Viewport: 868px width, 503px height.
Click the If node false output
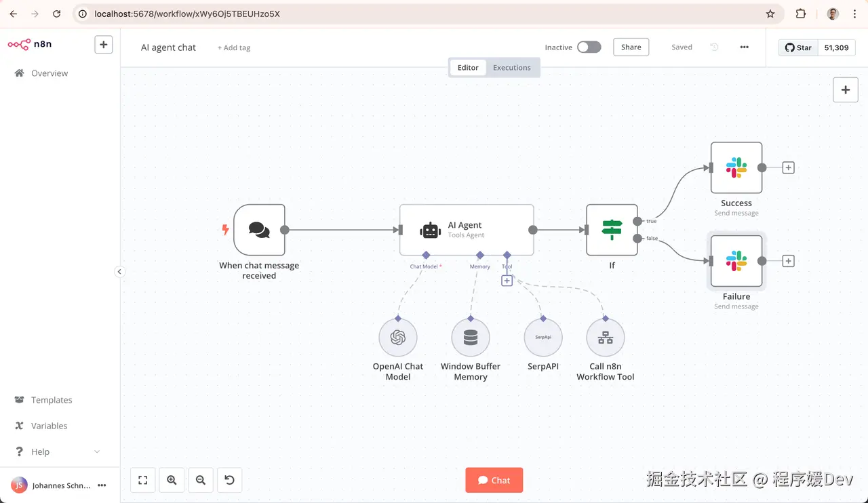coord(637,238)
